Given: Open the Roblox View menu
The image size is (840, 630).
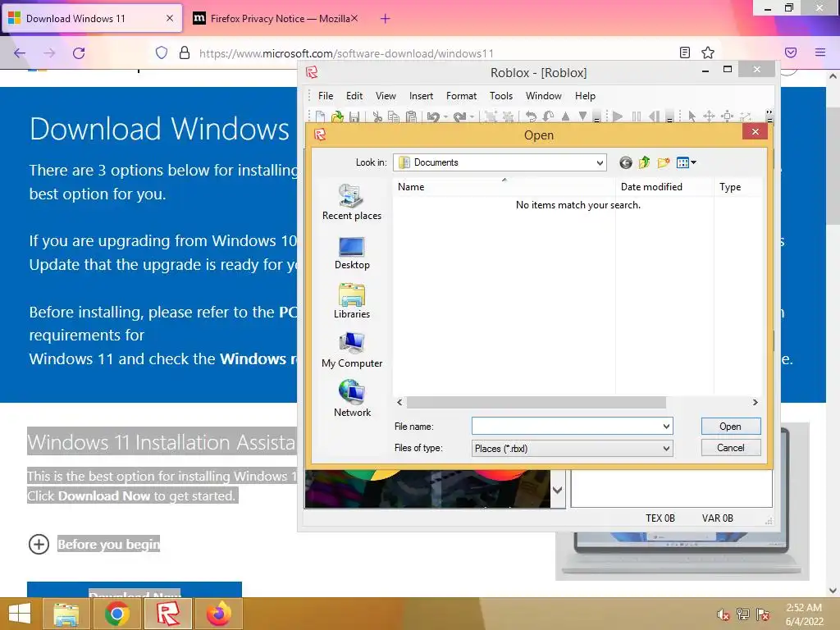Looking at the screenshot, I should (386, 96).
